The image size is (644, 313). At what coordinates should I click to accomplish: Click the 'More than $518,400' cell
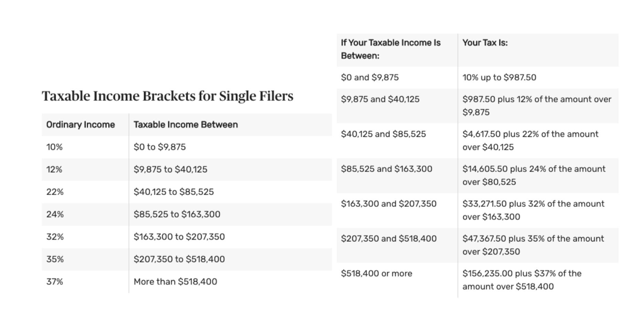pos(175,282)
